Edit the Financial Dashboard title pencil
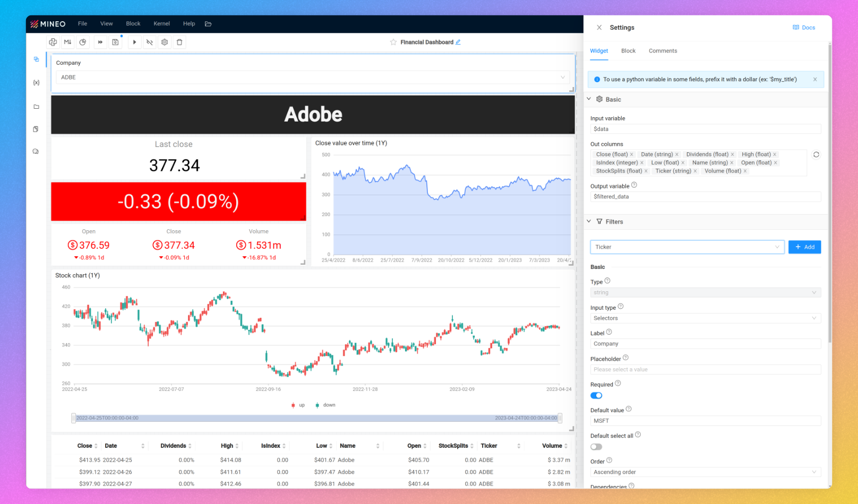The image size is (858, 504). [x=458, y=42]
